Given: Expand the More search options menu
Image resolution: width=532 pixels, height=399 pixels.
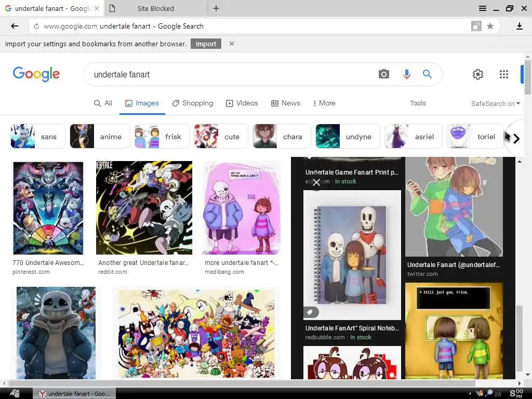Looking at the screenshot, I should [324, 103].
